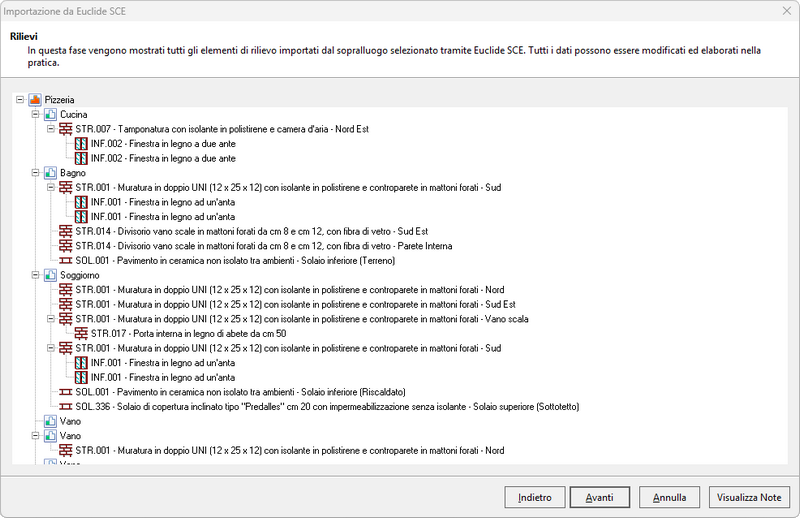800x518 pixels.
Task: Select the SOL.001 Solaio inferiore (Riscaldato) icon
Action: (x=66, y=392)
